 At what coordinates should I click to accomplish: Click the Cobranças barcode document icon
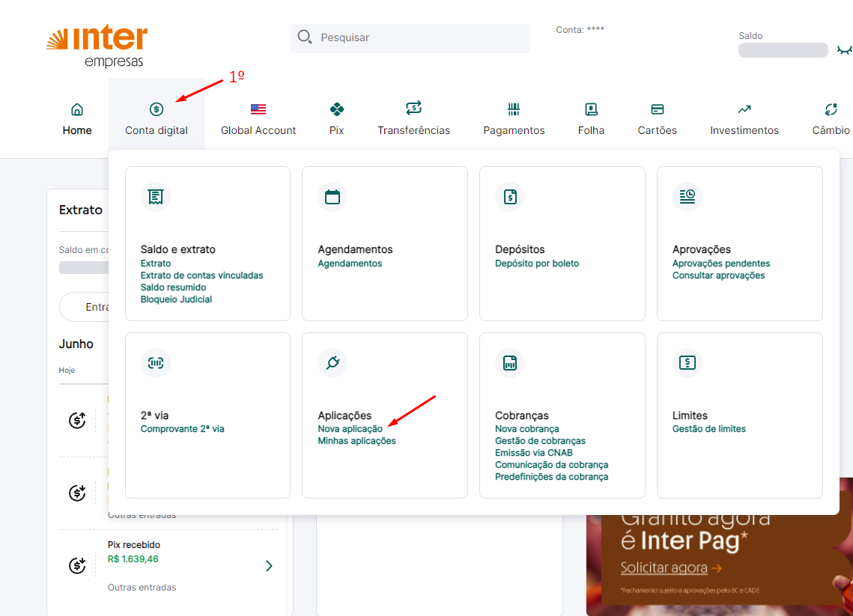pyautogui.click(x=510, y=363)
